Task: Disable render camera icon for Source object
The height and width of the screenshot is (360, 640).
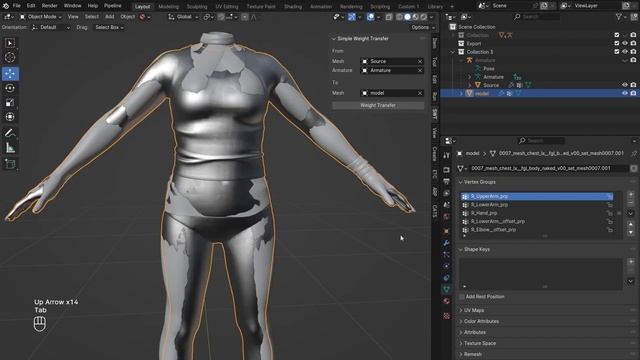Action: coord(633,85)
